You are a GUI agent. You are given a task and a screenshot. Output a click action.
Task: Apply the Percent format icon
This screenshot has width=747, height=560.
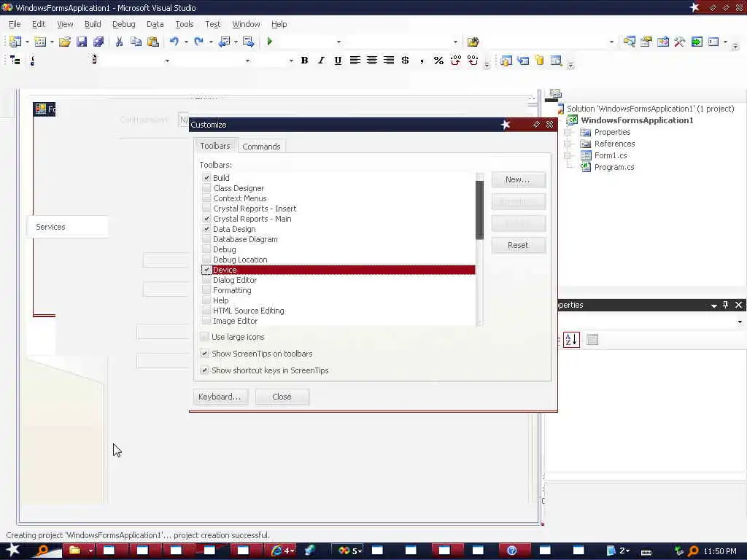point(438,61)
